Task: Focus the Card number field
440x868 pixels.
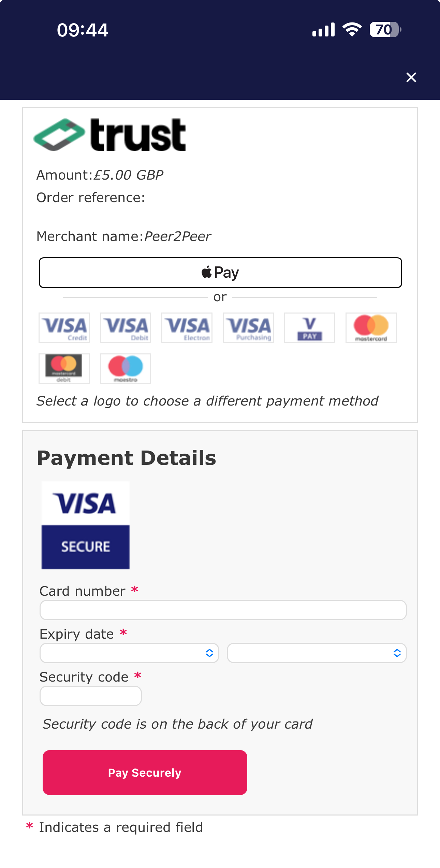Action: [x=223, y=610]
